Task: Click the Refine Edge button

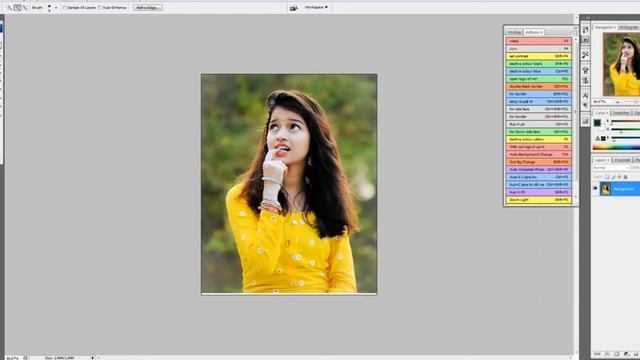Action: click(148, 7)
